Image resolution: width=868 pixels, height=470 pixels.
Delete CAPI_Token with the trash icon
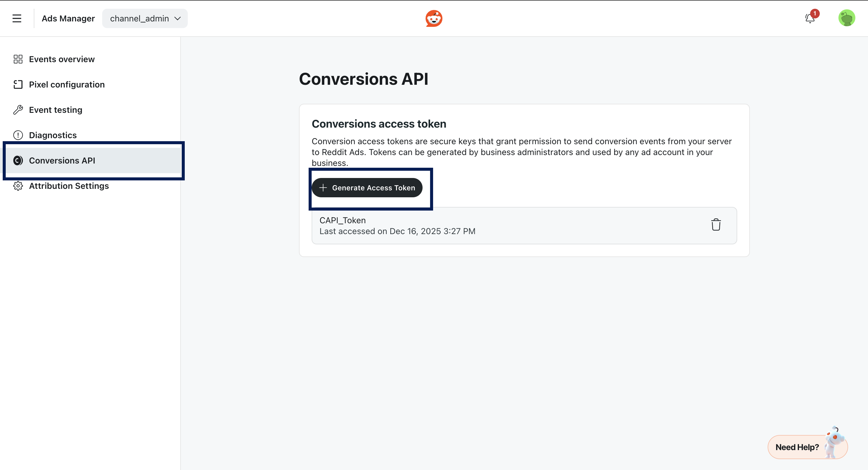(716, 225)
